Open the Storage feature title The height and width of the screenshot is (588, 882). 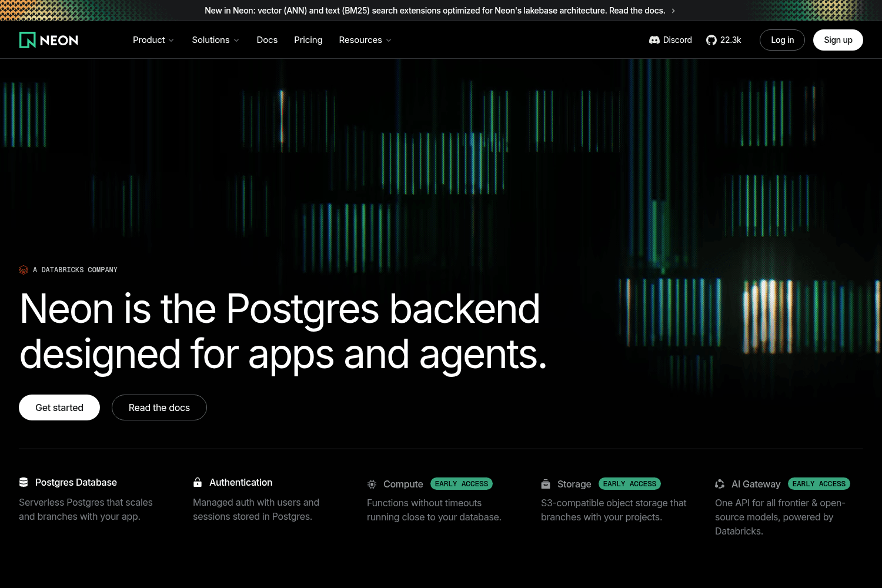(x=574, y=484)
